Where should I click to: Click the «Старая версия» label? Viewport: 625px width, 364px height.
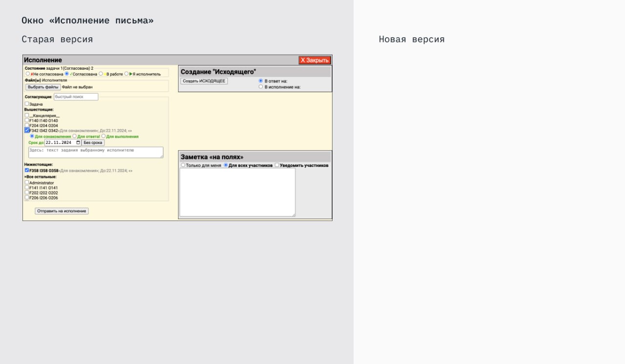click(57, 39)
